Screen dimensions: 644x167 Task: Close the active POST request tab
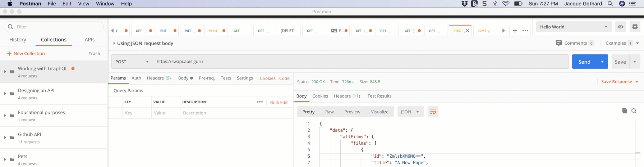click(468, 31)
